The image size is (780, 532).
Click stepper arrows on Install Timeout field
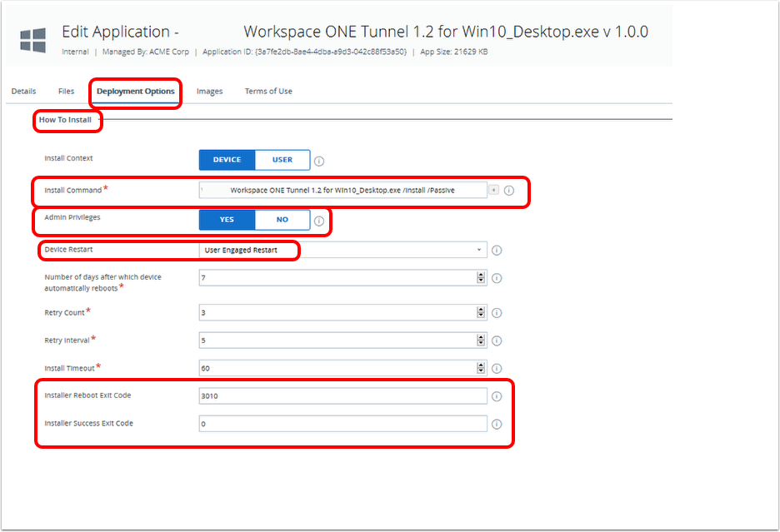[x=480, y=368]
